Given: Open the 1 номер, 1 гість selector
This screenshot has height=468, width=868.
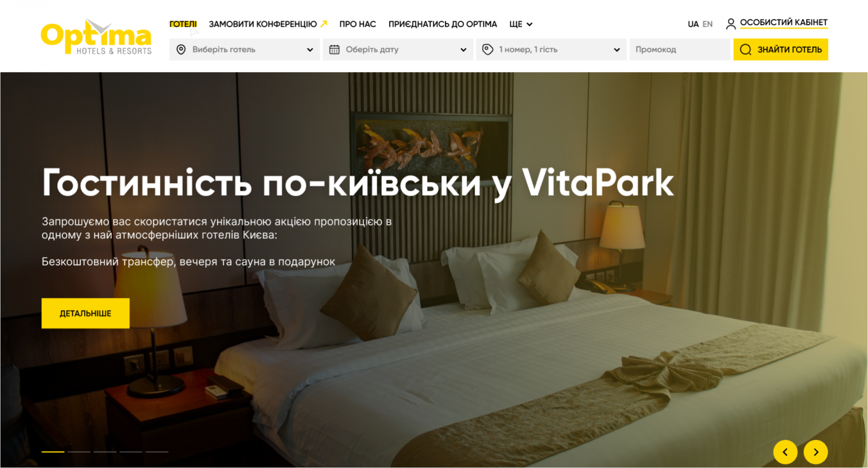Looking at the screenshot, I should [x=551, y=50].
